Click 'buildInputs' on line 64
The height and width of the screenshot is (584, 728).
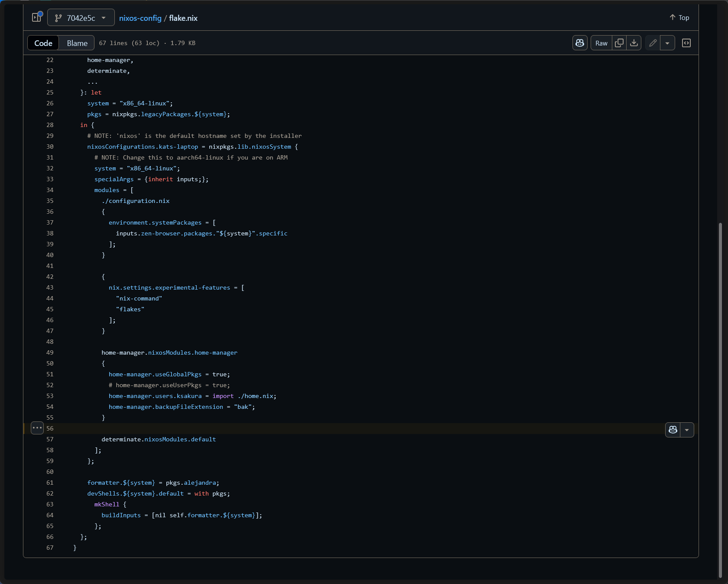[121, 515]
